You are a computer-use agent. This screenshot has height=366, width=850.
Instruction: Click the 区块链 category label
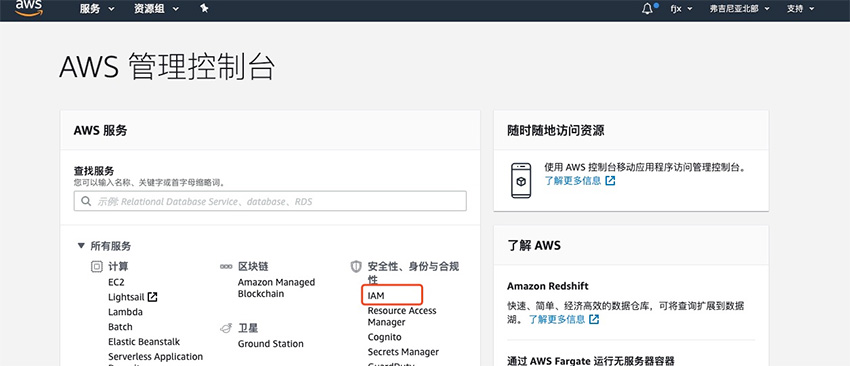pyautogui.click(x=253, y=267)
